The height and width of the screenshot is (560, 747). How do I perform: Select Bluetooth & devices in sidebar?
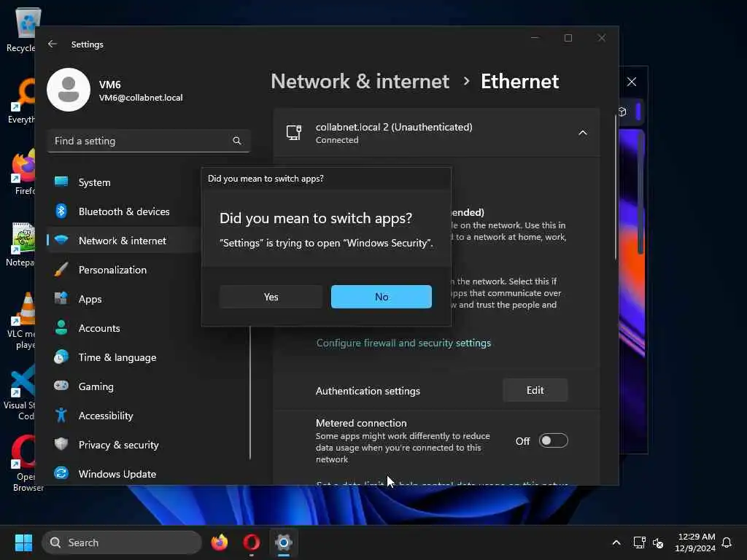point(123,211)
